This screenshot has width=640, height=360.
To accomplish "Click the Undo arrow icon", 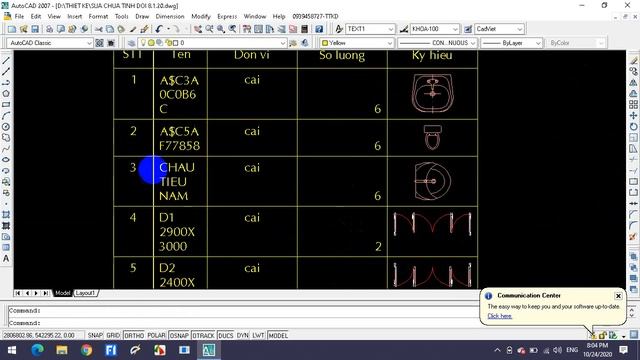I will [x=159, y=29].
